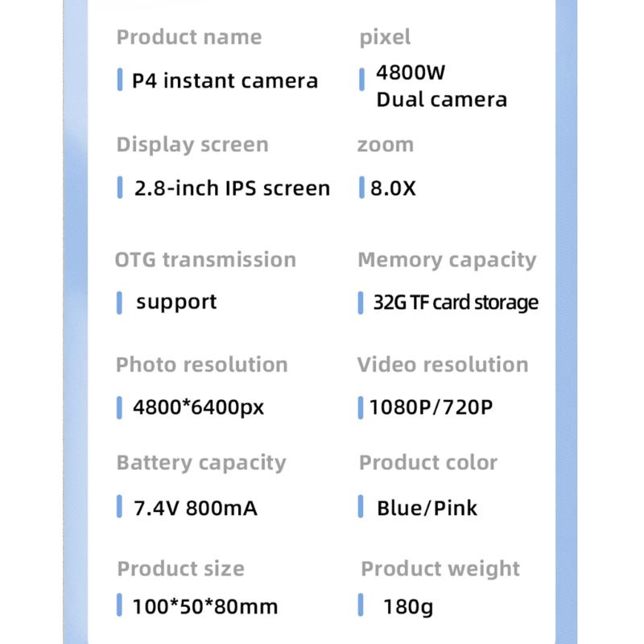
Task: Select the "32G TF card storage" text
Action: coord(456,303)
